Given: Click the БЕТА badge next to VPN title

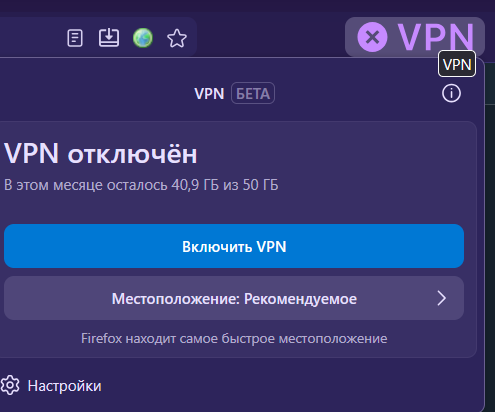Looking at the screenshot, I should pyautogui.click(x=253, y=93).
